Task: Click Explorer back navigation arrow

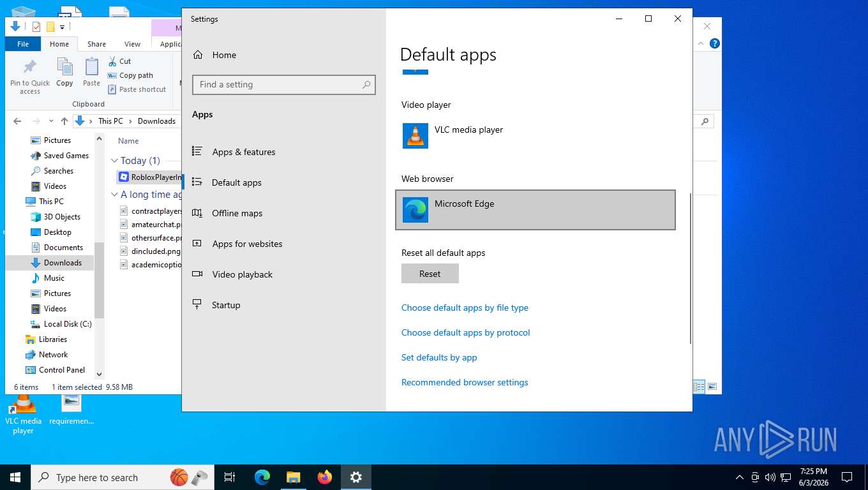Action: 18,121
